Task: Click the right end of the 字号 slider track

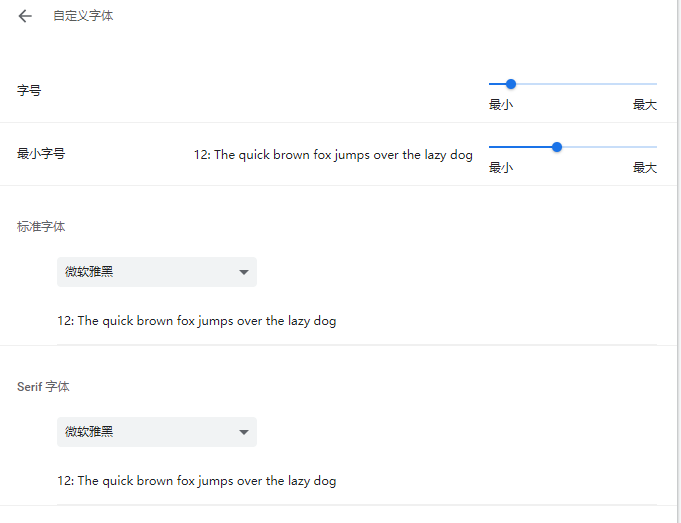Action: (x=655, y=84)
